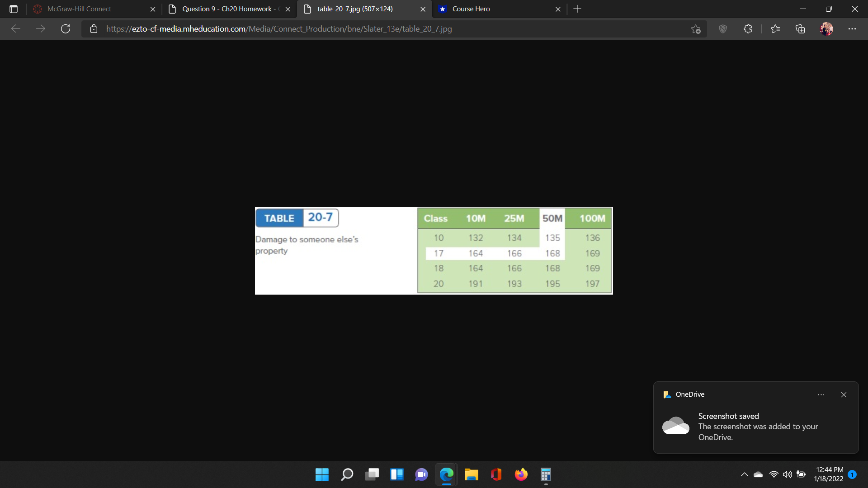Open the Favorites panel icon
868x488 pixels.
775,28
